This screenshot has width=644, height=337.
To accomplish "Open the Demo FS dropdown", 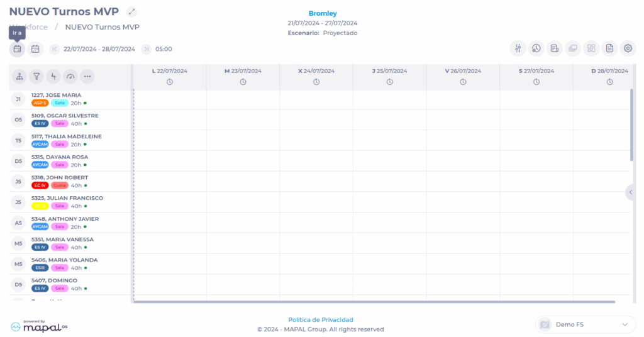I will pos(585,324).
